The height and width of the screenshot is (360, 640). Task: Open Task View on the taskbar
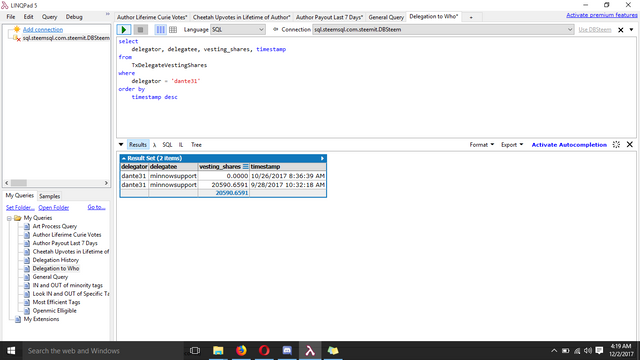[x=195, y=351]
